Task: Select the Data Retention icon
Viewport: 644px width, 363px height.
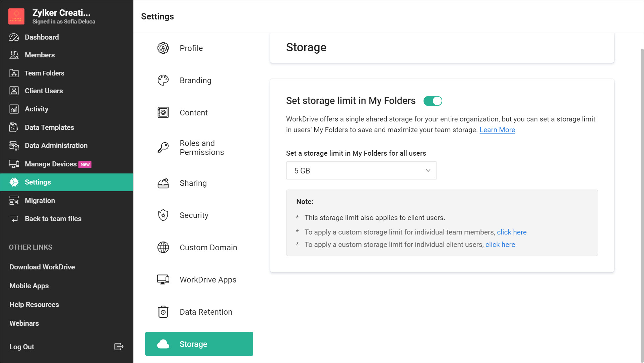Action: click(163, 312)
